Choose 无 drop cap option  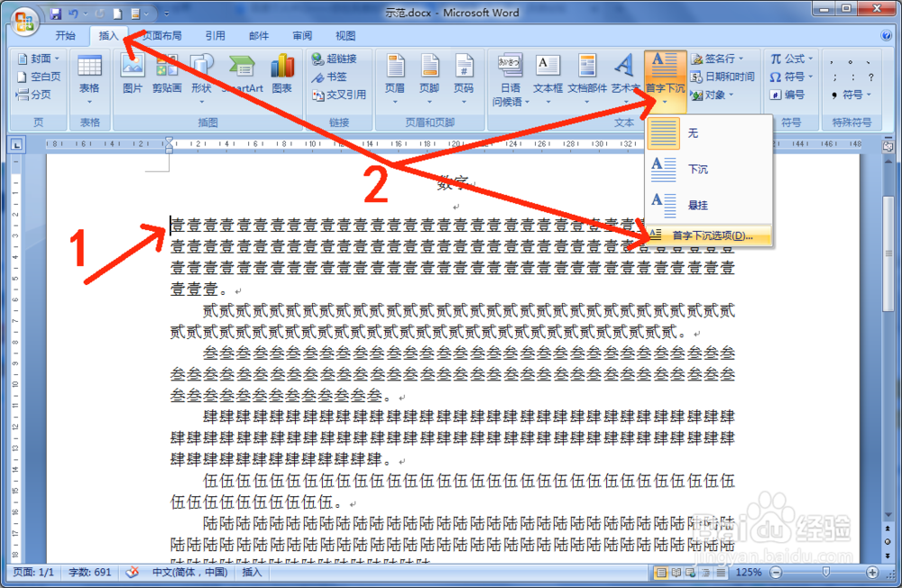tap(708, 133)
